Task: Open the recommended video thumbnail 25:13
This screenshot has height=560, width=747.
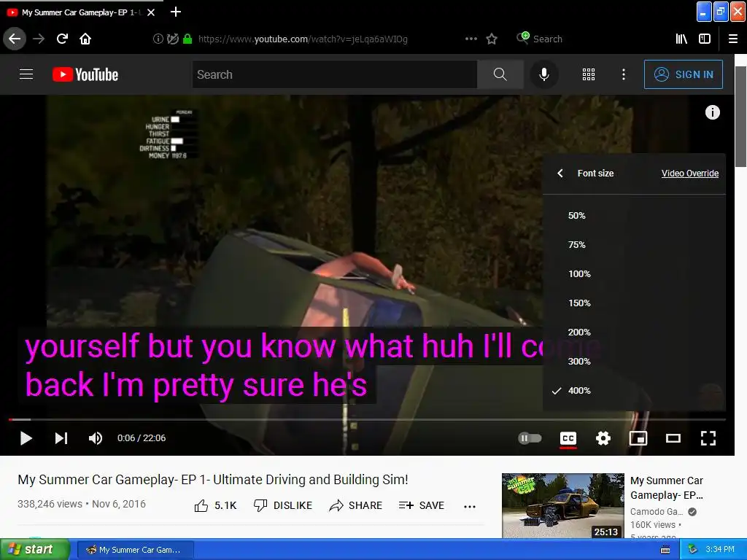Action: 563,506
